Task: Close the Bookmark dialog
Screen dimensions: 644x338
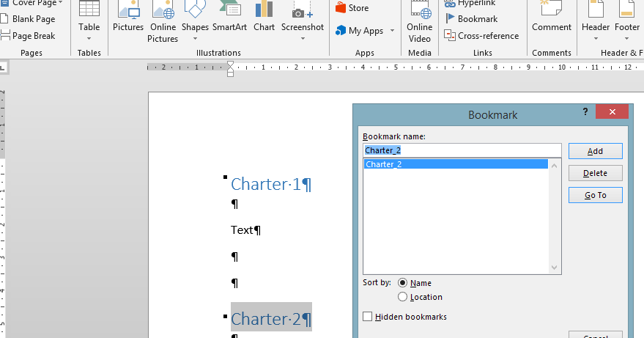Action: (612, 111)
